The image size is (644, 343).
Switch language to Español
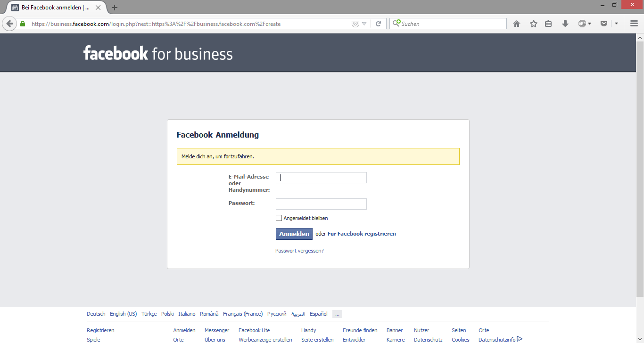[x=319, y=314]
